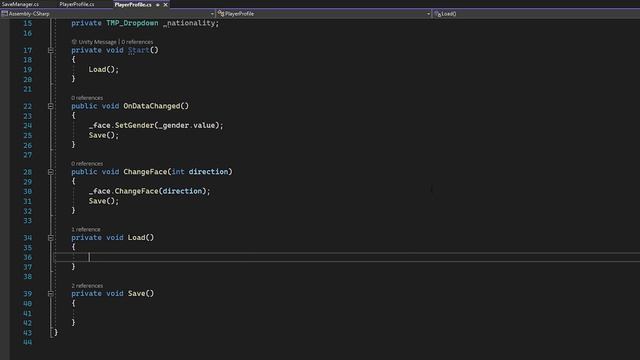Open the inactive PlayerProfile.cs tab

point(77,4)
